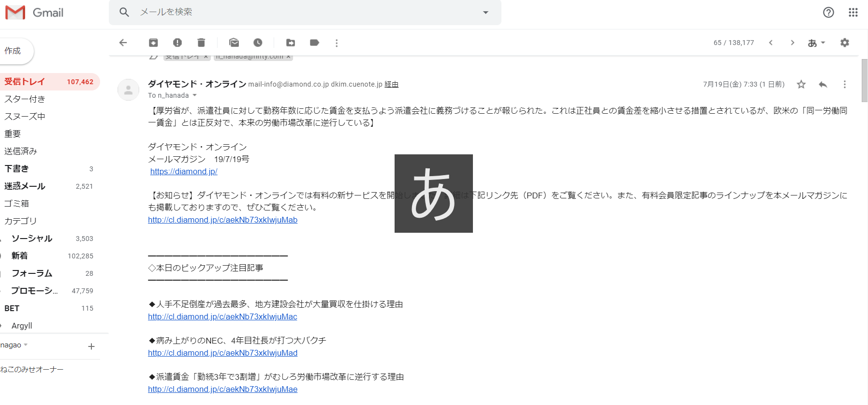The image size is (868, 405).
Task: Click the search magnifier icon
Action: (124, 12)
